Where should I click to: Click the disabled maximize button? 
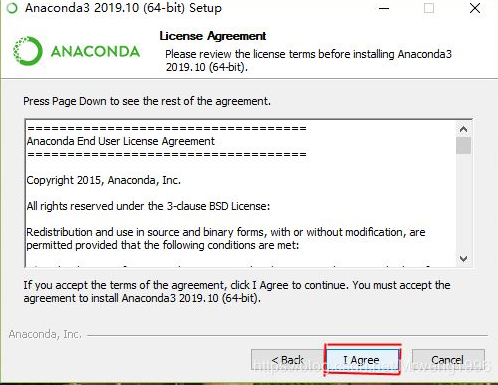(x=429, y=8)
